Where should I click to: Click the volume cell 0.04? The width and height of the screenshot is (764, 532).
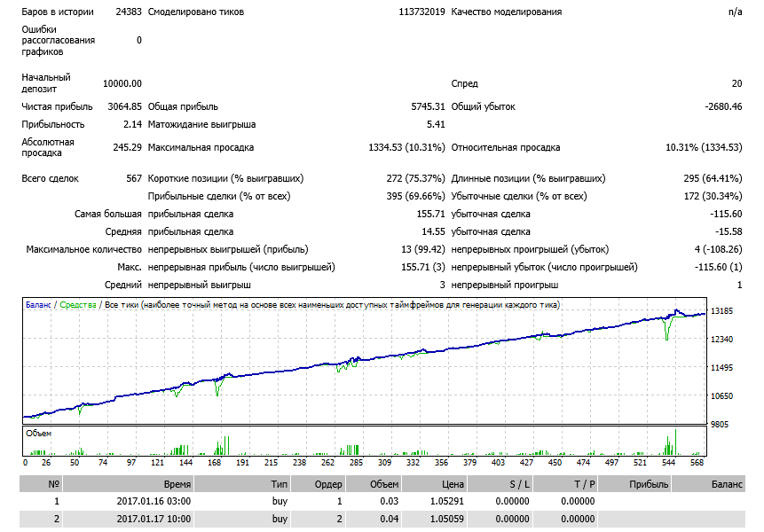[x=390, y=519]
